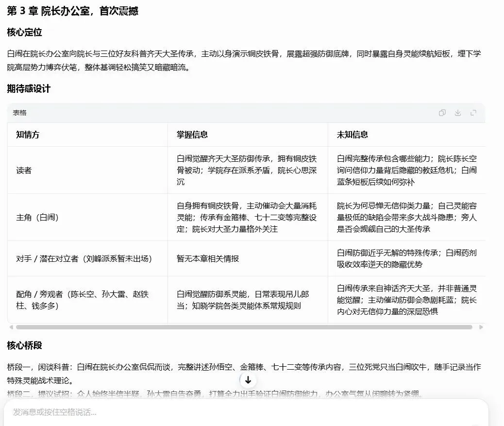Click the table's horizontal scrollbar track
Image resolution: width=504 pixels, height=426 pixels.
point(244,327)
